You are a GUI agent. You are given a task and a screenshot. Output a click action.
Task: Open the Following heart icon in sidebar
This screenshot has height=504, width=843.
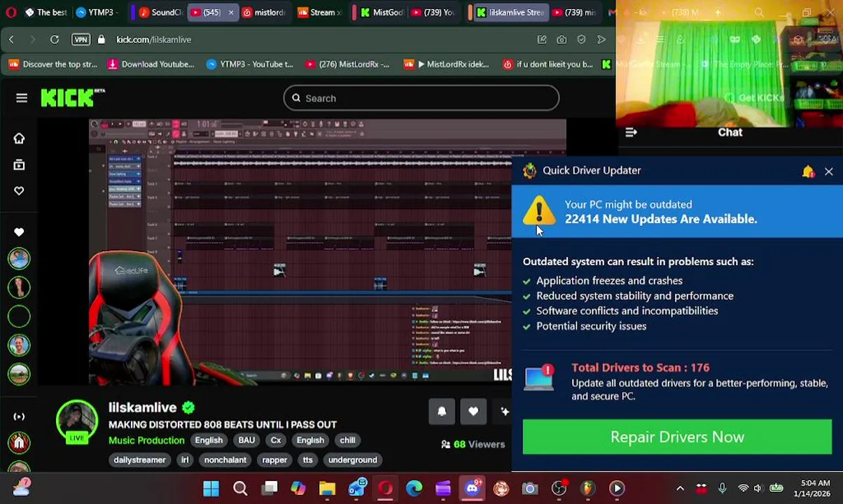[19, 190]
